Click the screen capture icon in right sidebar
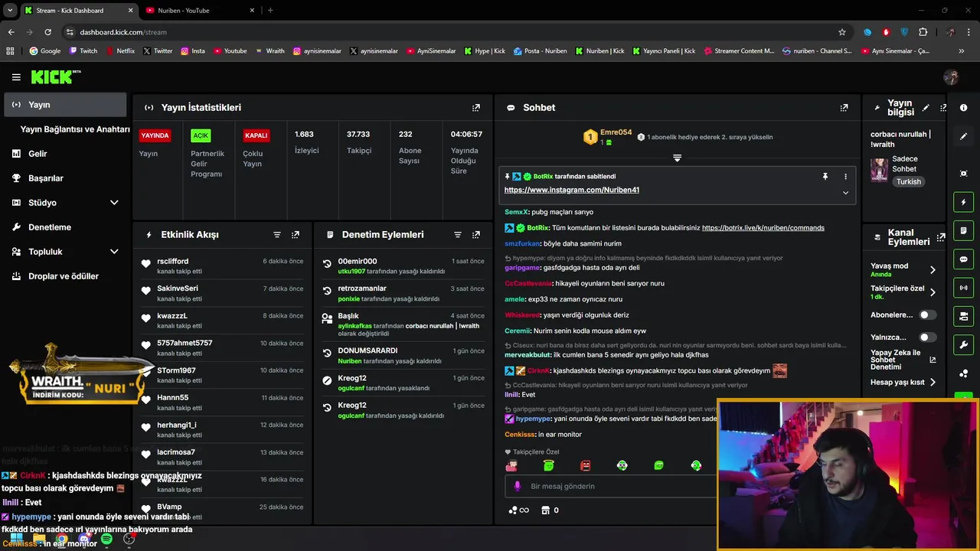The height and width of the screenshot is (551, 980). [963, 174]
